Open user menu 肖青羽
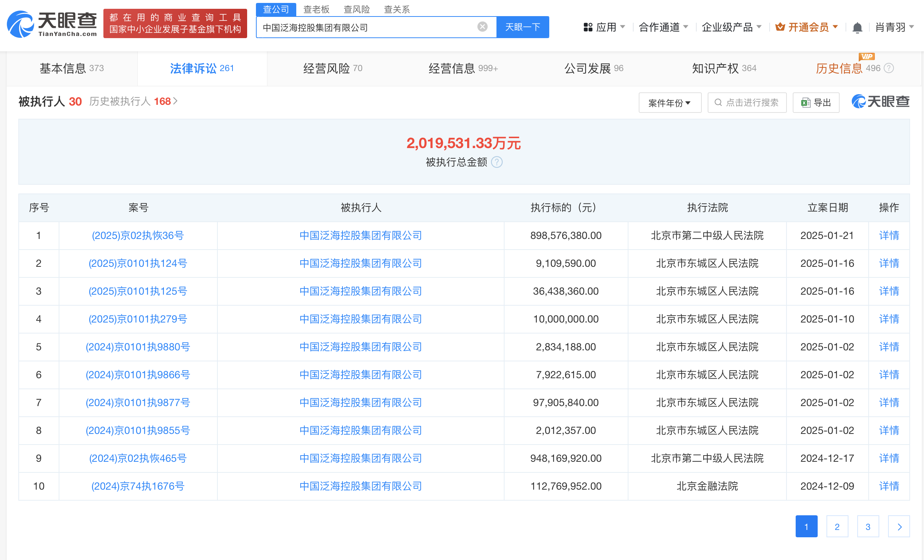Screen dimensions: 924x560 (x=894, y=27)
